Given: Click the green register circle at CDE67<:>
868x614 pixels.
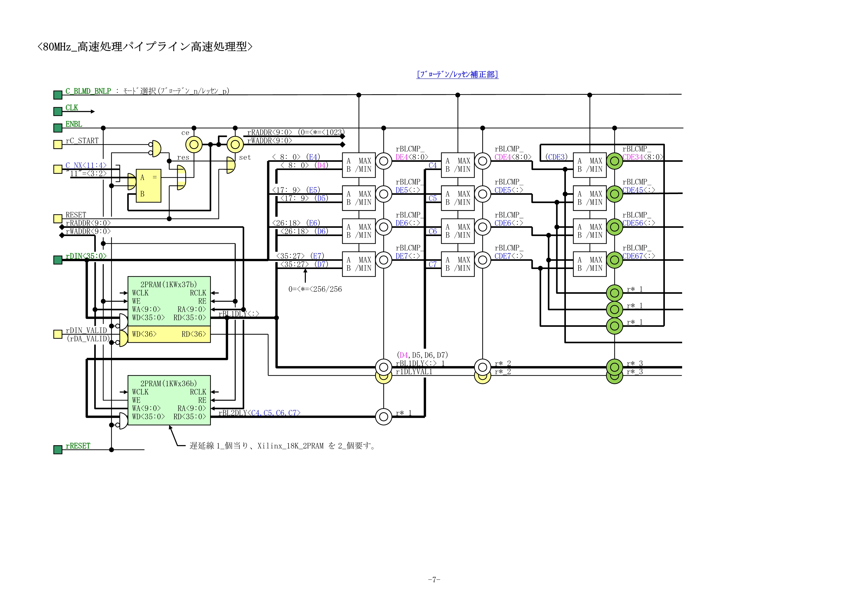Looking at the screenshot, I should [615, 260].
